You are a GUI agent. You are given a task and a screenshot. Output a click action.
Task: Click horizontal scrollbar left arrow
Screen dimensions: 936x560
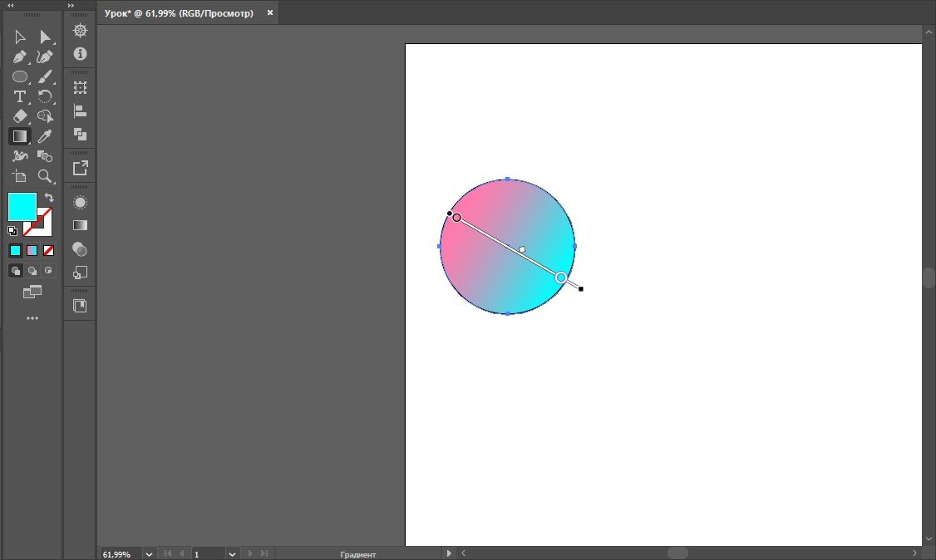click(463, 553)
